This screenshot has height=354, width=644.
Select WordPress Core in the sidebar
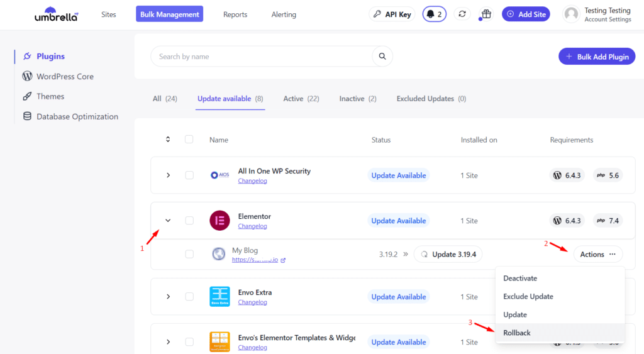[65, 76]
